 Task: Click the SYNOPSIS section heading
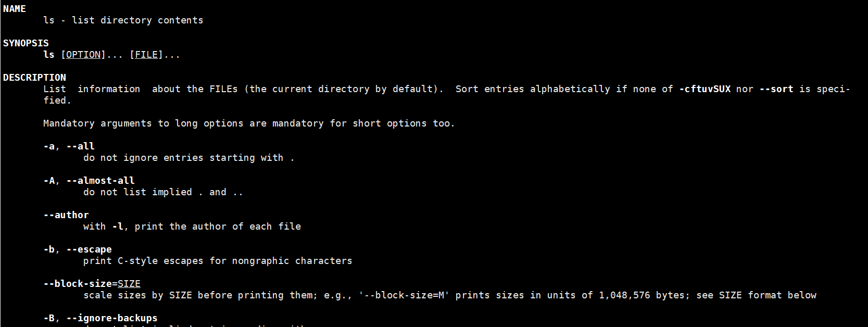click(26, 43)
